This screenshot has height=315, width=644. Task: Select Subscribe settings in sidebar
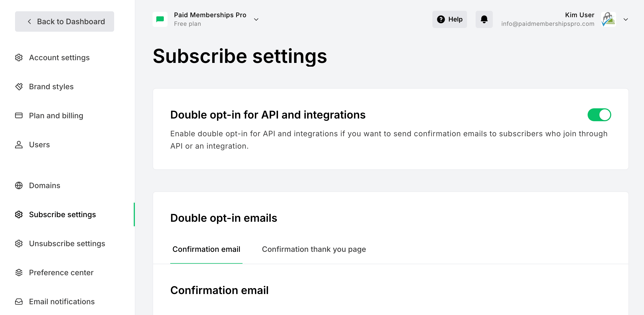pos(62,214)
